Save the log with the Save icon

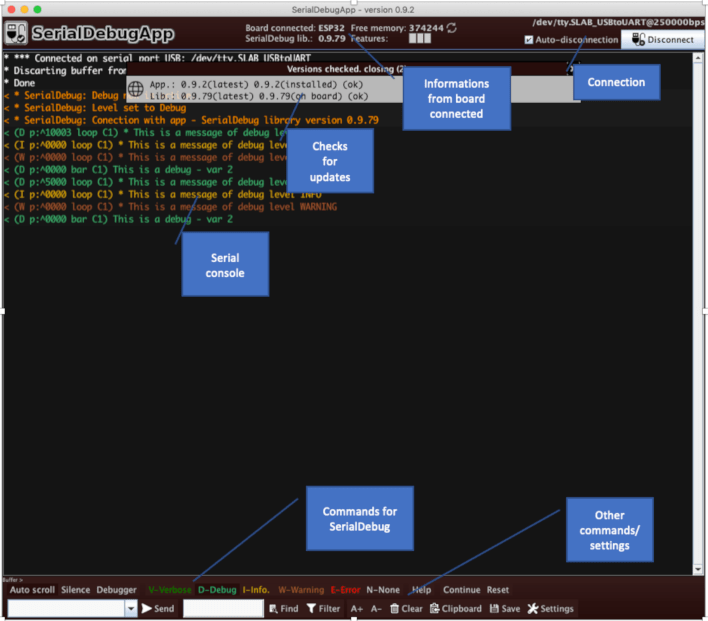(505, 608)
